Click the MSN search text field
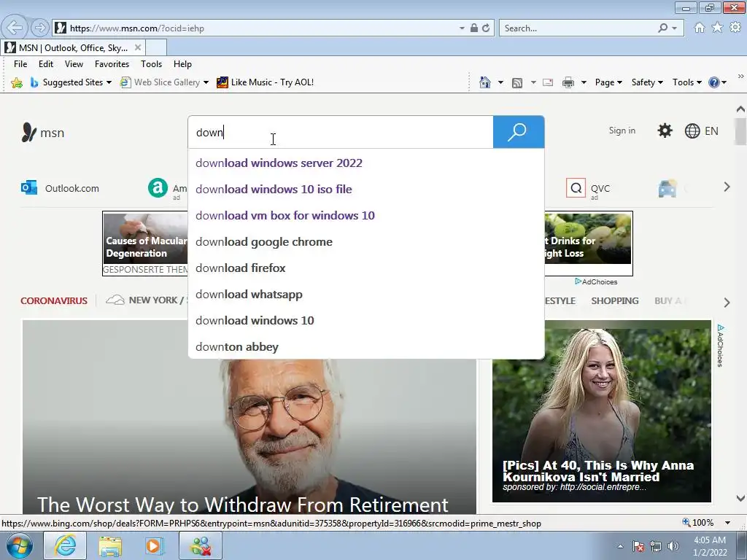 341,132
